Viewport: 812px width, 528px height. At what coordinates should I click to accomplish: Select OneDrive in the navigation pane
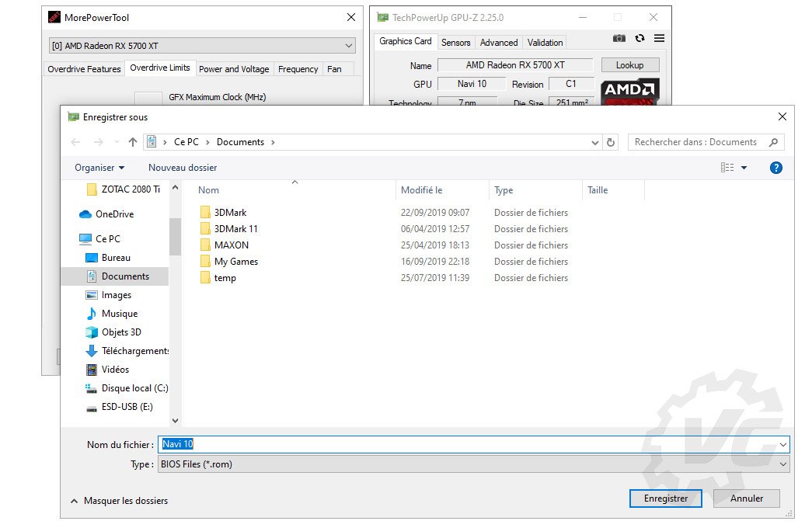click(114, 214)
